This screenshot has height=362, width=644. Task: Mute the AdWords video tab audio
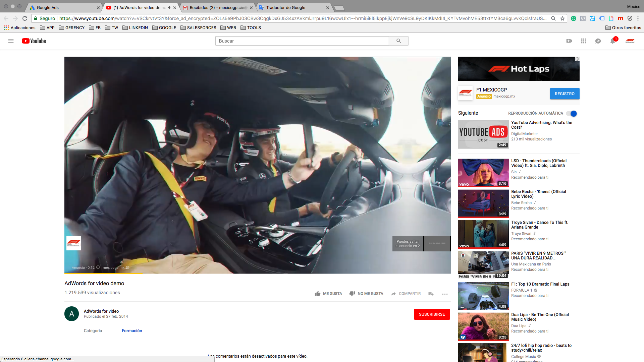pos(170,7)
